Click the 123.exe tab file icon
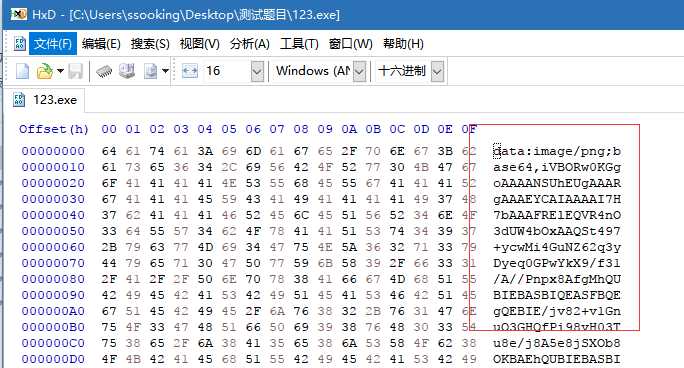 [19, 100]
